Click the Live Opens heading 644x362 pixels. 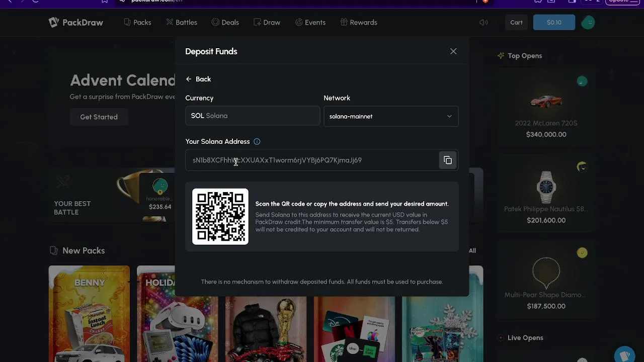pyautogui.click(x=525, y=338)
